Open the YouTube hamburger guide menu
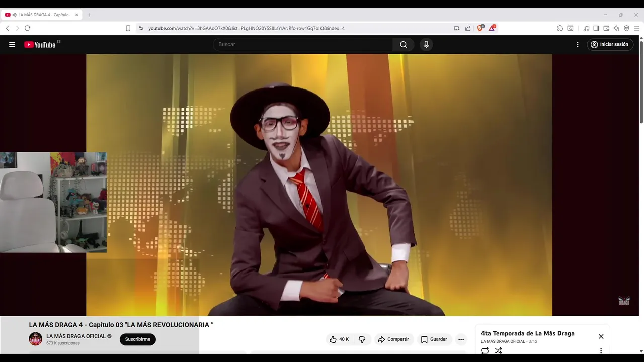Screen dimensions: 644x362 pos(12,44)
